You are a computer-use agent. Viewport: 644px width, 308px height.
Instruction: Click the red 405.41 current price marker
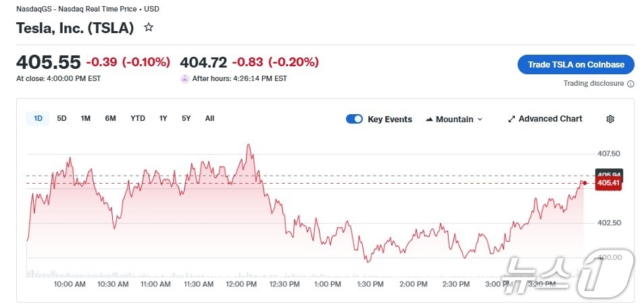[x=608, y=183]
